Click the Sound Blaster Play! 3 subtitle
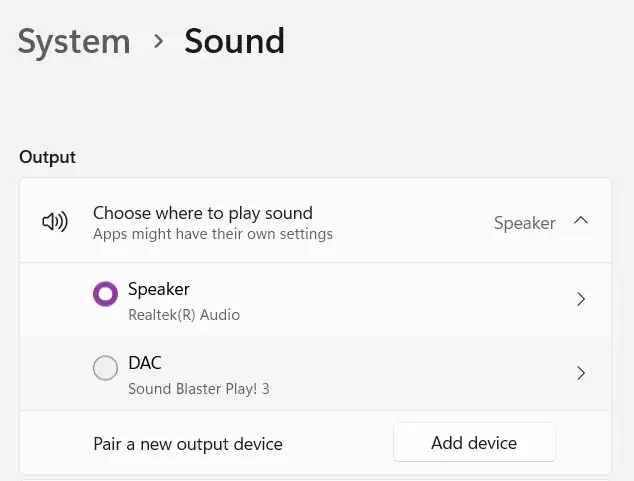634x481 pixels. click(198, 389)
